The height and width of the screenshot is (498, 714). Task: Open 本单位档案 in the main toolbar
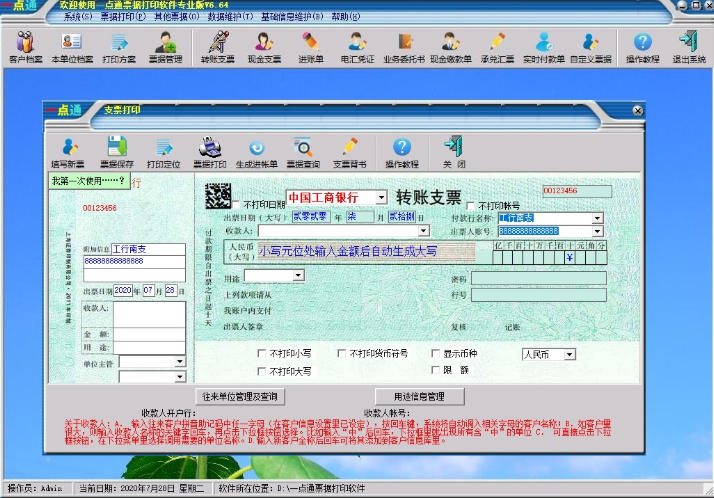tap(72, 47)
